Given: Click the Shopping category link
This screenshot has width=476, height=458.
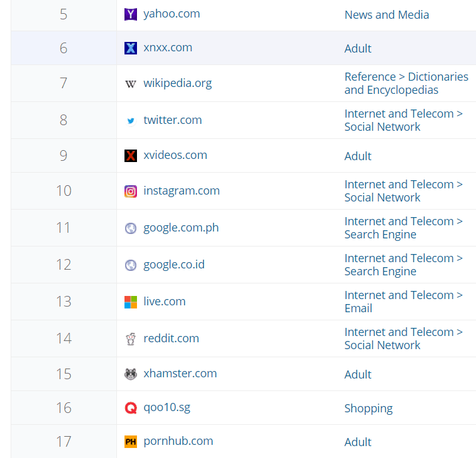Looking at the screenshot, I should pyautogui.click(x=368, y=409).
